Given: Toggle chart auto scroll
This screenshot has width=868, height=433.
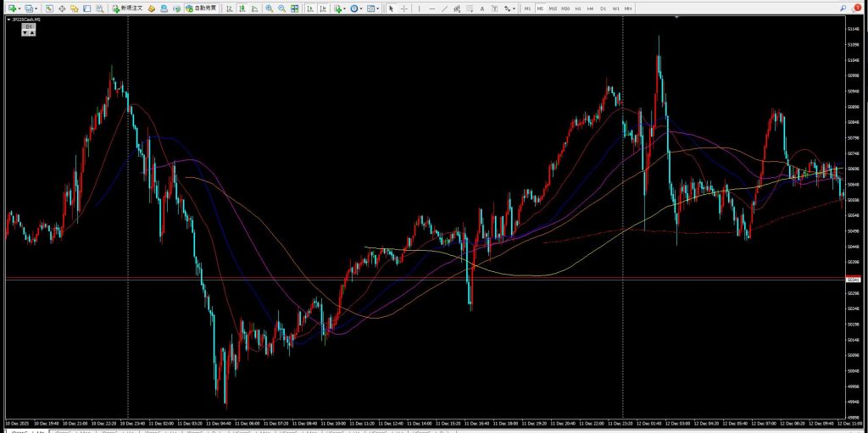Looking at the screenshot, I should pos(309,8).
